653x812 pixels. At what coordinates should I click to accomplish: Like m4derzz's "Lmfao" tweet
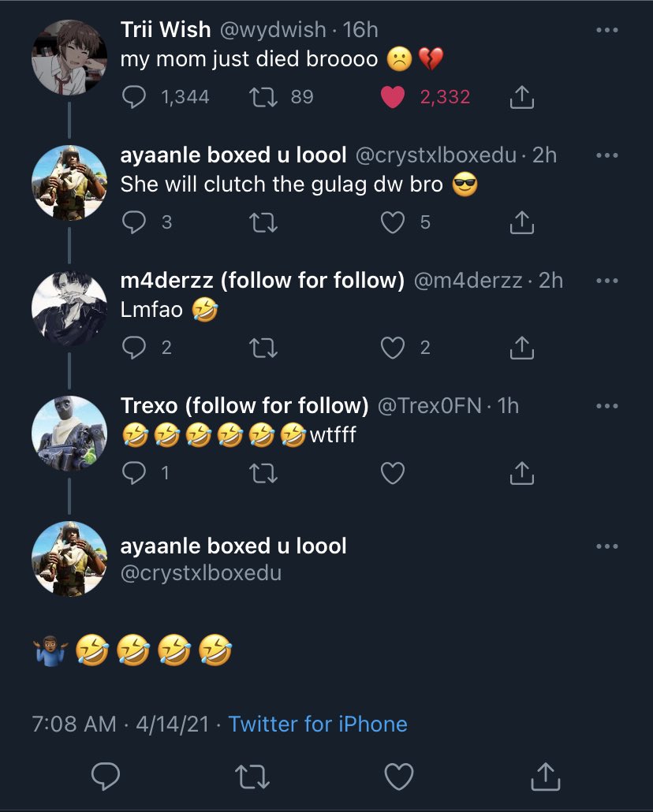[x=393, y=348]
